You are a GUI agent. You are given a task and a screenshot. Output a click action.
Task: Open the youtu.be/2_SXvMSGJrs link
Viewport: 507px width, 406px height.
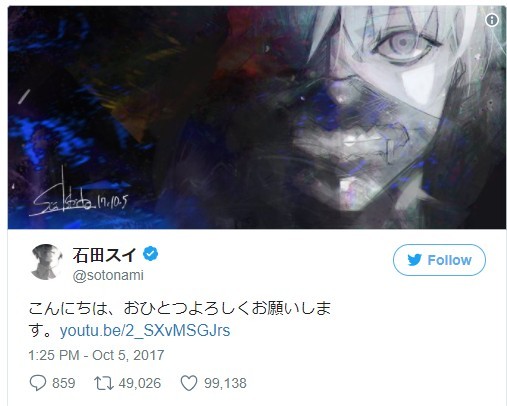(x=145, y=331)
